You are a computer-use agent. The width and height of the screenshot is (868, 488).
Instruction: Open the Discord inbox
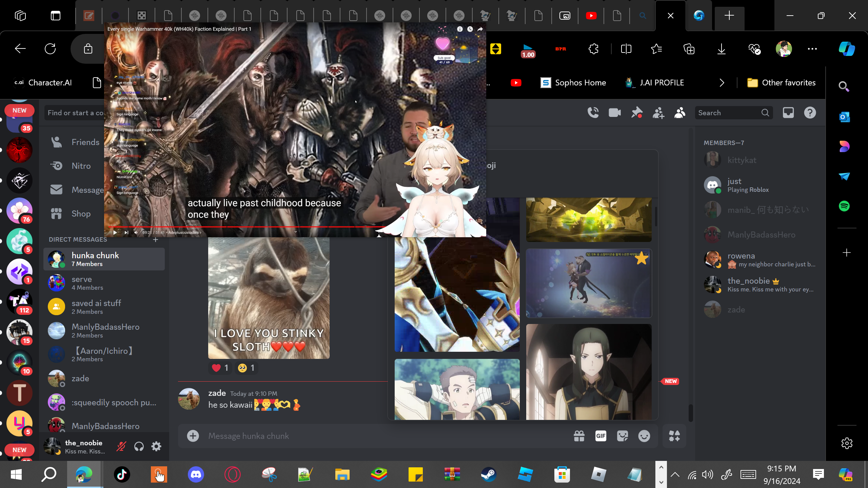788,113
